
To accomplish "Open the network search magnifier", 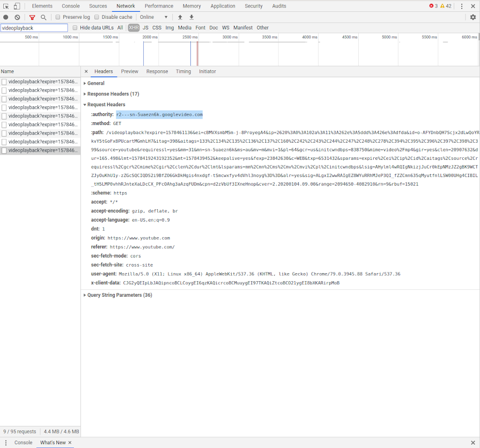I will (x=43, y=17).
